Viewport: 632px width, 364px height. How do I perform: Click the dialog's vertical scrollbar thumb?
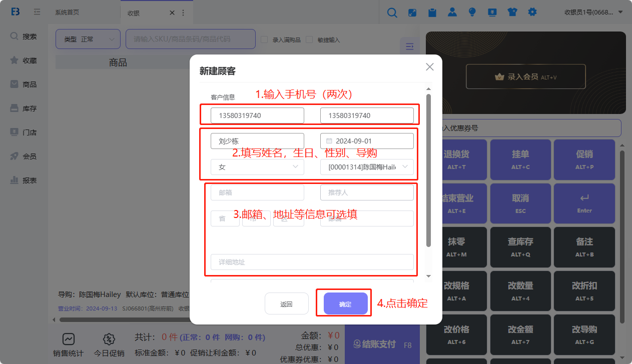(x=428, y=170)
